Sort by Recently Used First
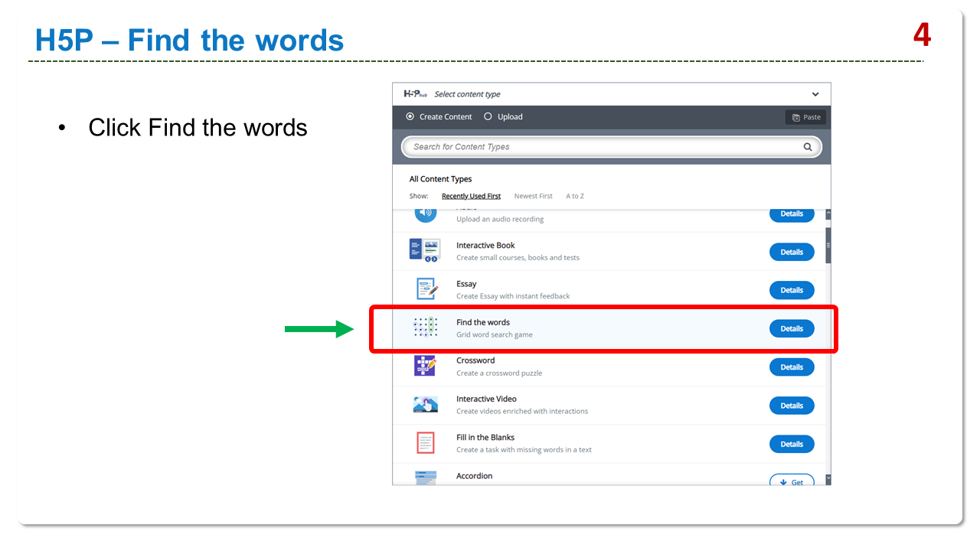980x551 pixels. (x=471, y=196)
